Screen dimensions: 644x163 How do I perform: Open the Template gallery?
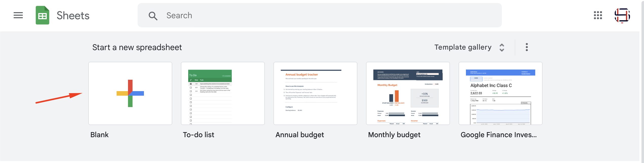tap(463, 47)
